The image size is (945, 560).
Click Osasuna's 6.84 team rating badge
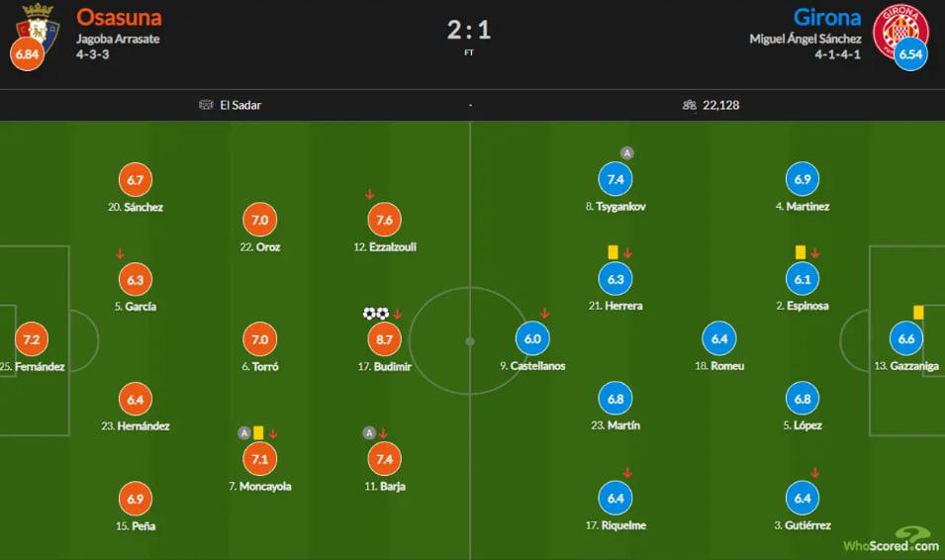click(27, 53)
